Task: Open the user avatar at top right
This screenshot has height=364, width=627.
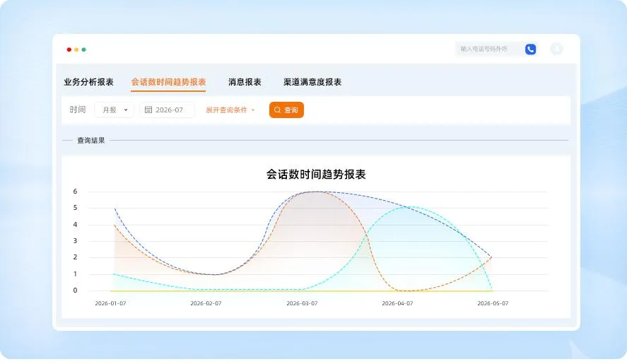Action: pyautogui.click(x=556, y=49)
